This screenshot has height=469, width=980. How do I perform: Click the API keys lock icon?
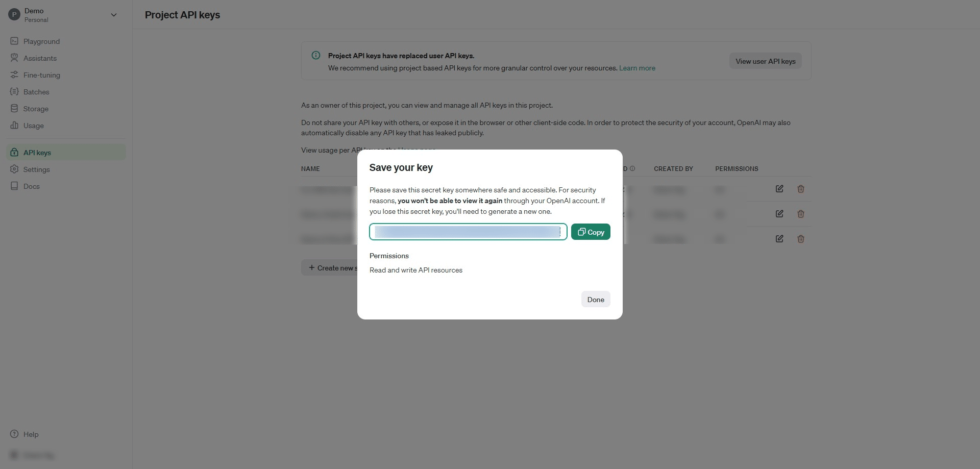[x=14, y=152]
